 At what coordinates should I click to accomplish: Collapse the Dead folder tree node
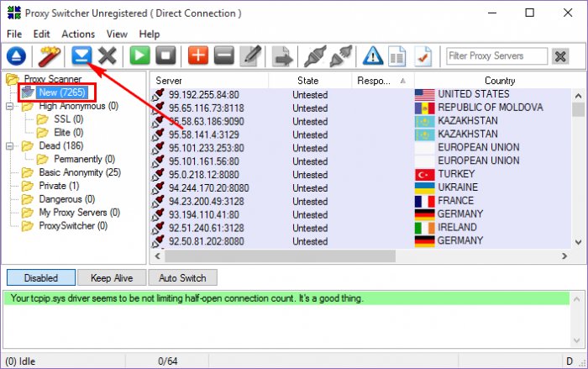click(10, 146)
